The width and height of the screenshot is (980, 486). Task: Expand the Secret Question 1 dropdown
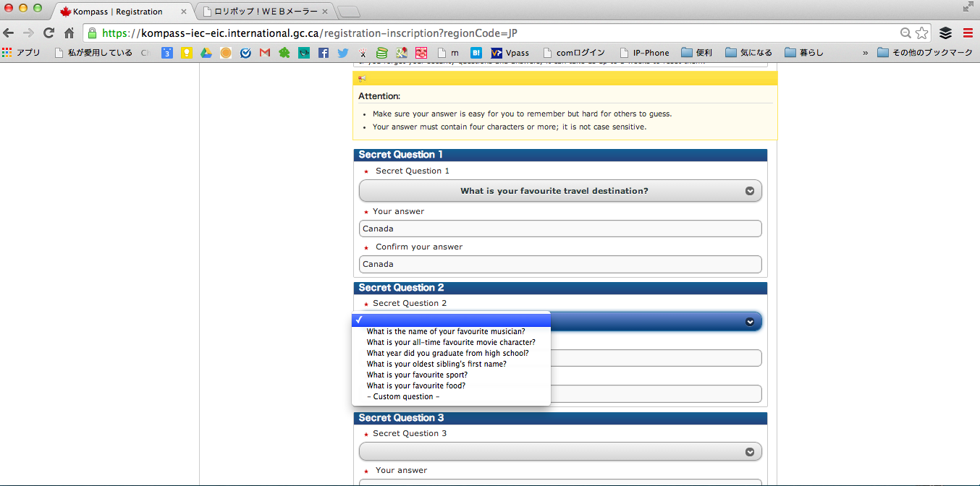click(560, 191)
